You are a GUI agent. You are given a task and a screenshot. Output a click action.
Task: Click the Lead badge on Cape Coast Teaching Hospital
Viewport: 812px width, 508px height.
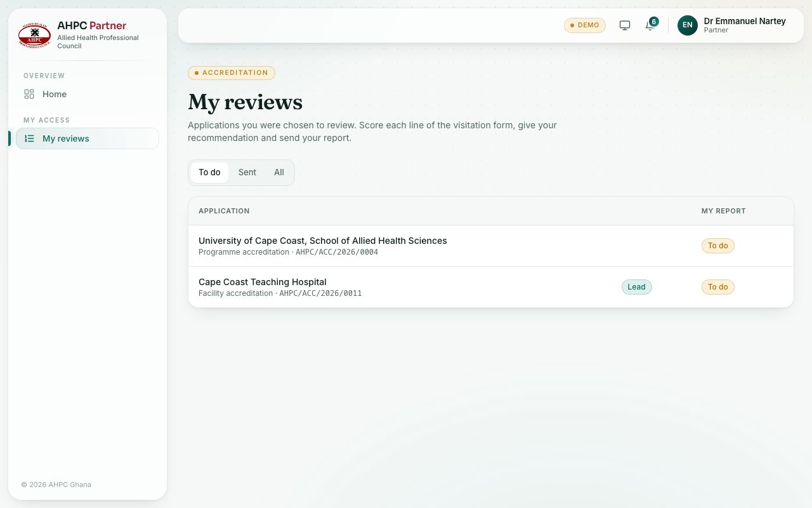(x=636, y=287)
